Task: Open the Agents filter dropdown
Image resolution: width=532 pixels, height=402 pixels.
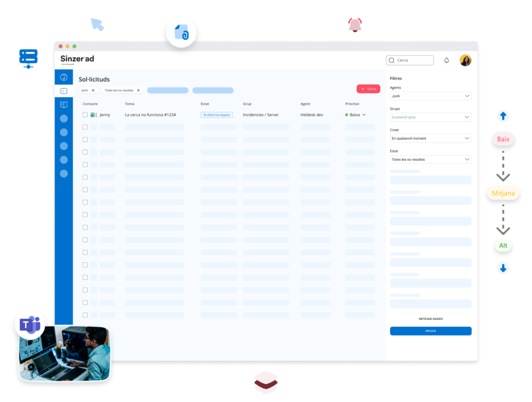Action: 430,96
